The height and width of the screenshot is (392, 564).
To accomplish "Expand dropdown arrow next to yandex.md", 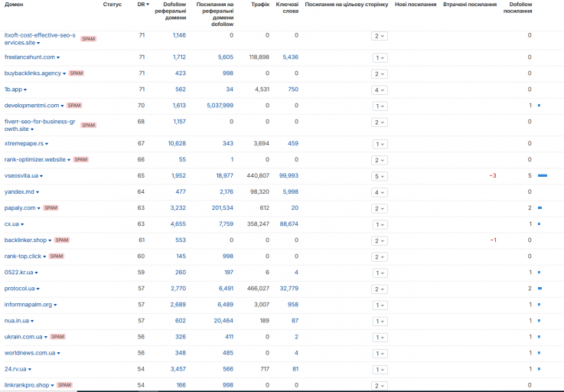I will coord(37,192).
